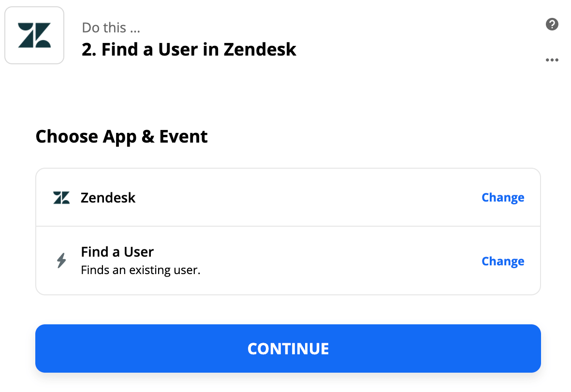
Task: Collapse the Choose App & Event section heading
Action: pos(122,137)
